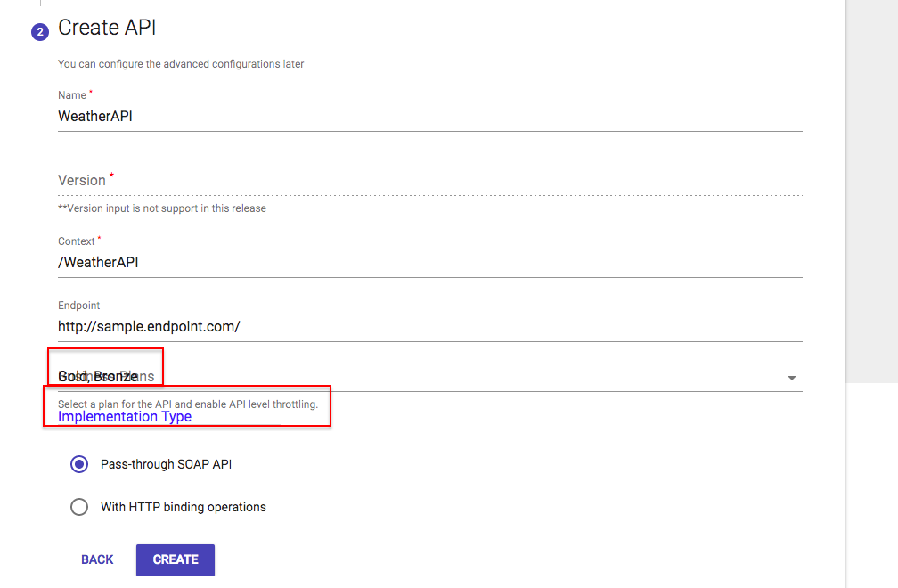Click the Create API heading area

pyautogui.click(x=107, y=28)
